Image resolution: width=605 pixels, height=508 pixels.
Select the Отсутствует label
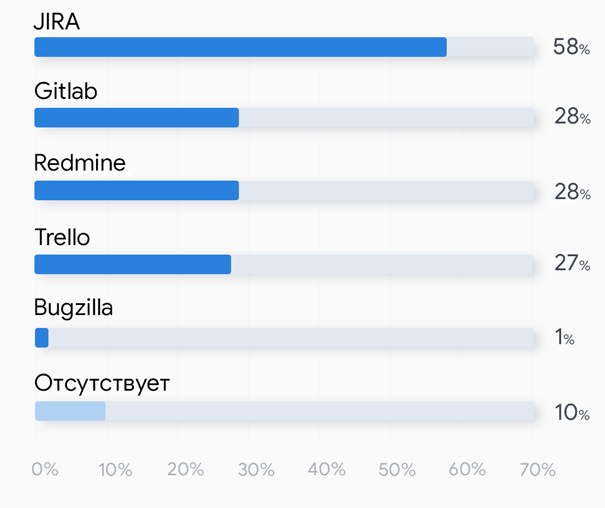click(x=102, y=383)
